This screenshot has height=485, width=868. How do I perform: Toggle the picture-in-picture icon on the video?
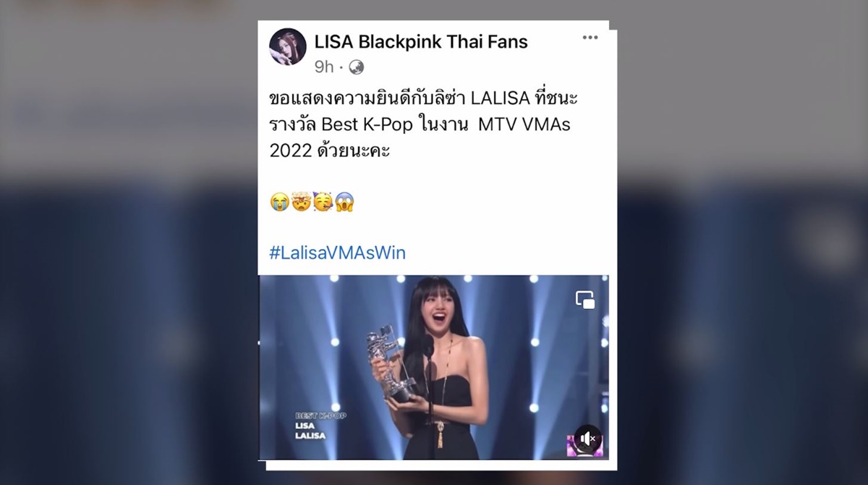point(585,300)
